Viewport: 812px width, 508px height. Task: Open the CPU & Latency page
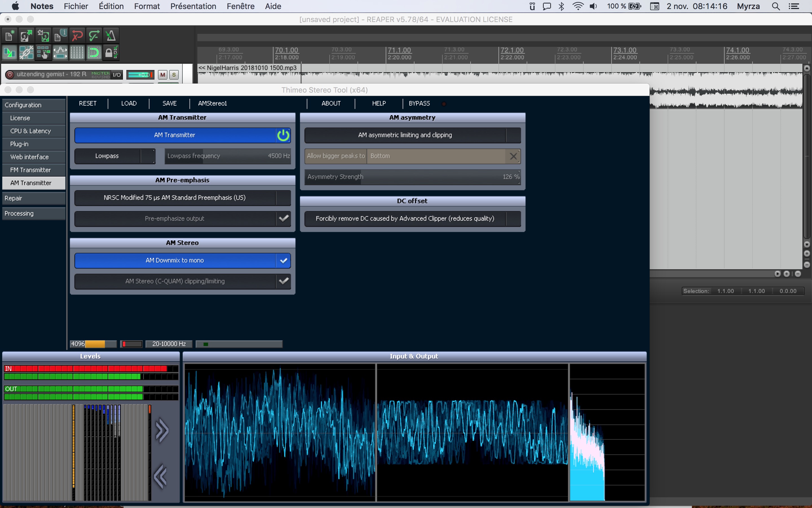click(34, 131)
